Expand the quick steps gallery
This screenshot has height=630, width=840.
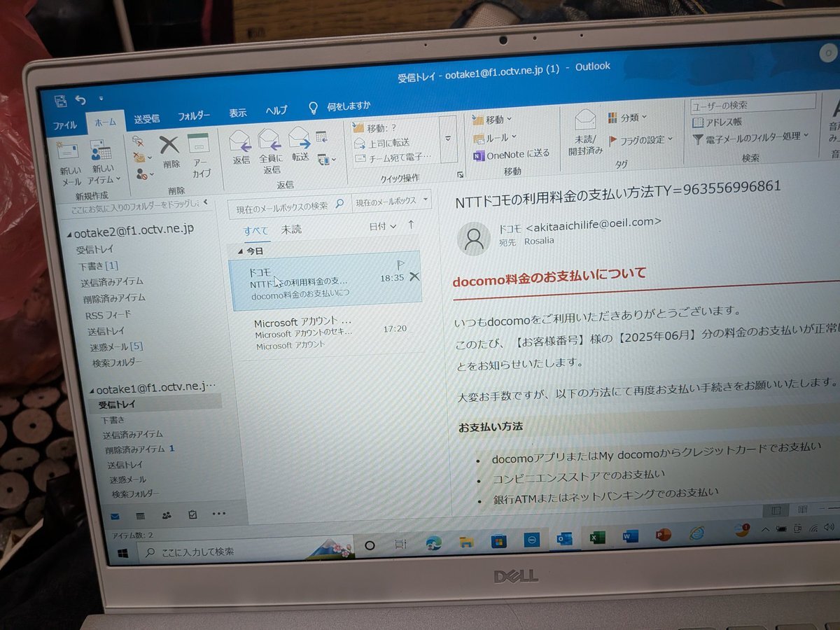(448, 139)
